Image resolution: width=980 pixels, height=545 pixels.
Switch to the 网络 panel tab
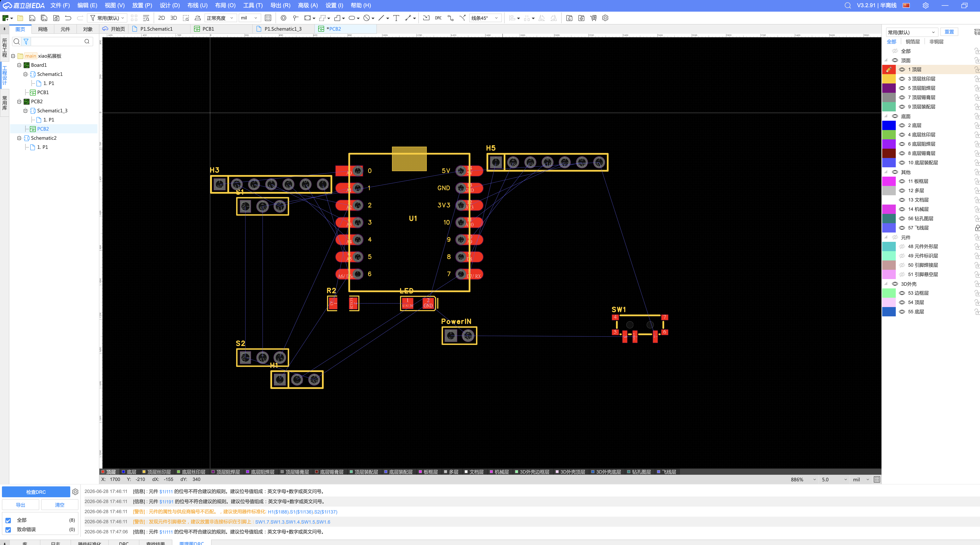(x=43, y=29)
